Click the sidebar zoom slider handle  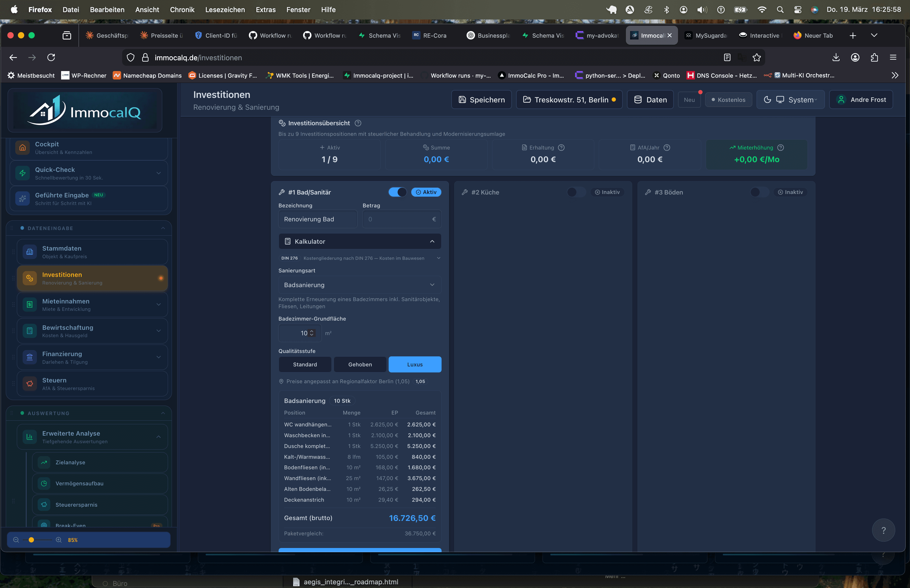point(31,540)
